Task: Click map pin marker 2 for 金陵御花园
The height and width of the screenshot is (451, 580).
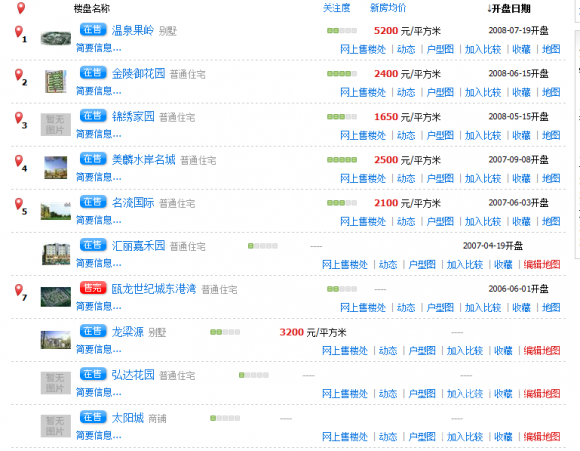Action: (20, 77)
